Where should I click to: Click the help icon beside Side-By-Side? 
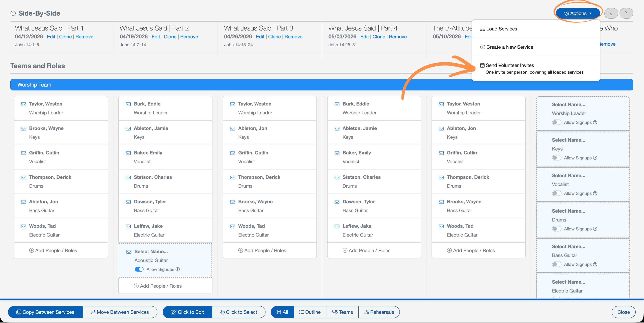pos(13,13)
